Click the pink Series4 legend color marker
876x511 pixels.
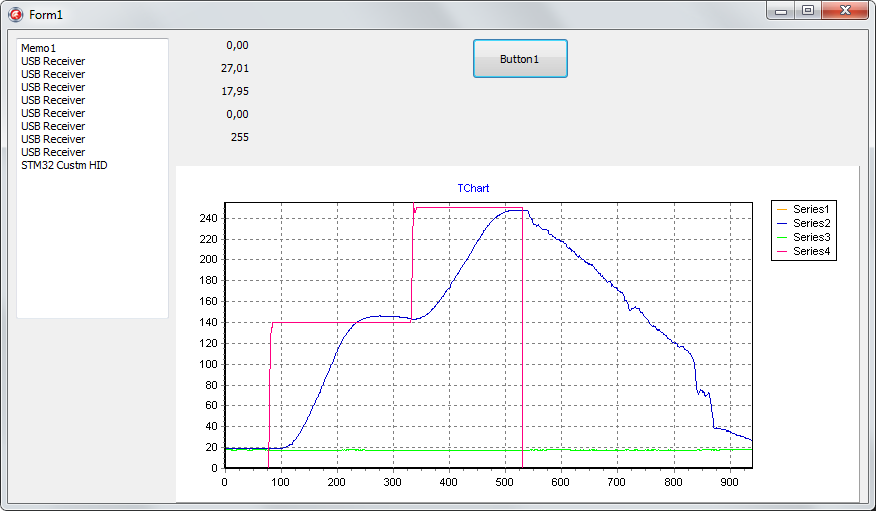[782, 252]
